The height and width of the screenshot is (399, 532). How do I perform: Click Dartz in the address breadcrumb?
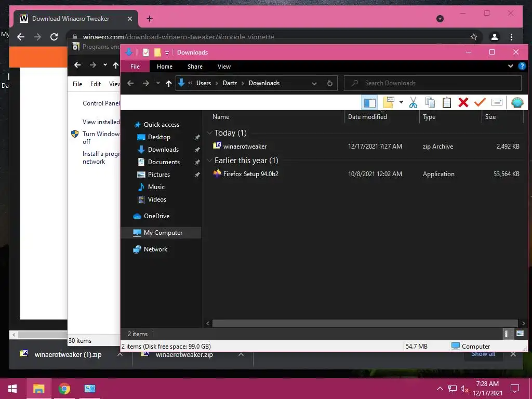tap(230, 83)
